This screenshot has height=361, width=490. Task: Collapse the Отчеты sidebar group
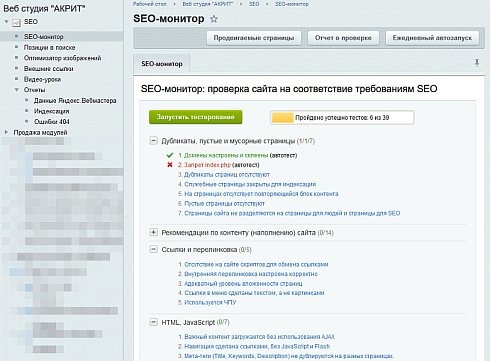(17, 90)
